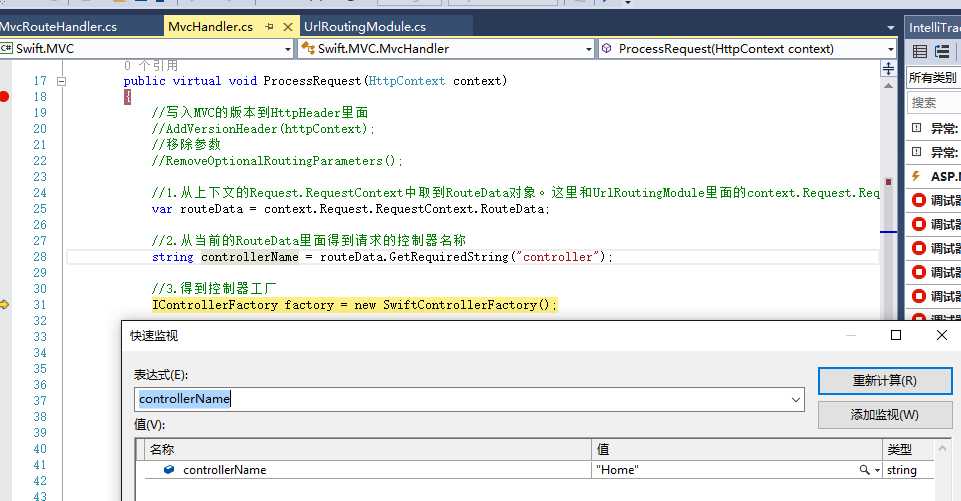Click the IntelliTrace panel title
This screenshot has height=501, width=961.
[934, 27]
